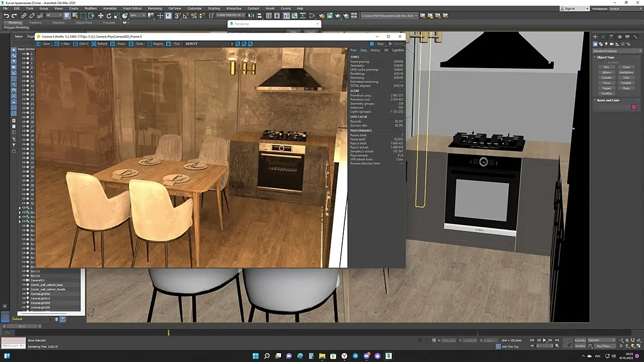
Task: Toggle the Angle Snap tool
Action: coord(186,16)
